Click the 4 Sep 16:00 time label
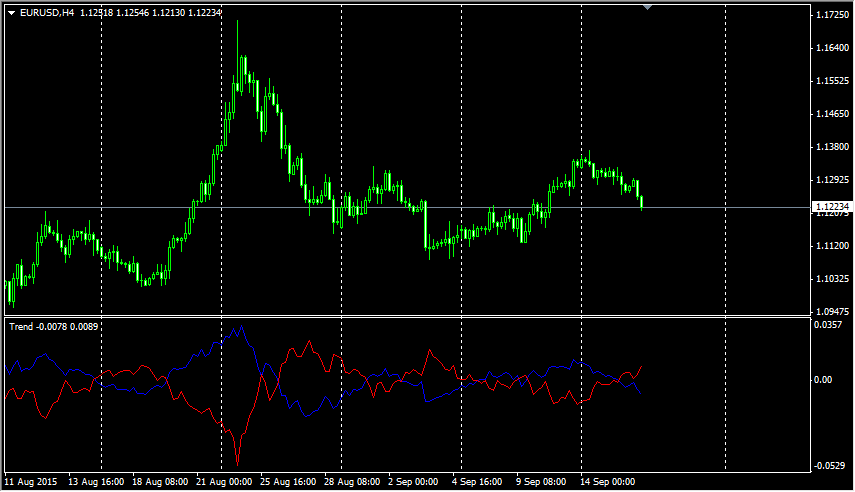The height and width of the screenshot is (492, 855). click(477, 482)
